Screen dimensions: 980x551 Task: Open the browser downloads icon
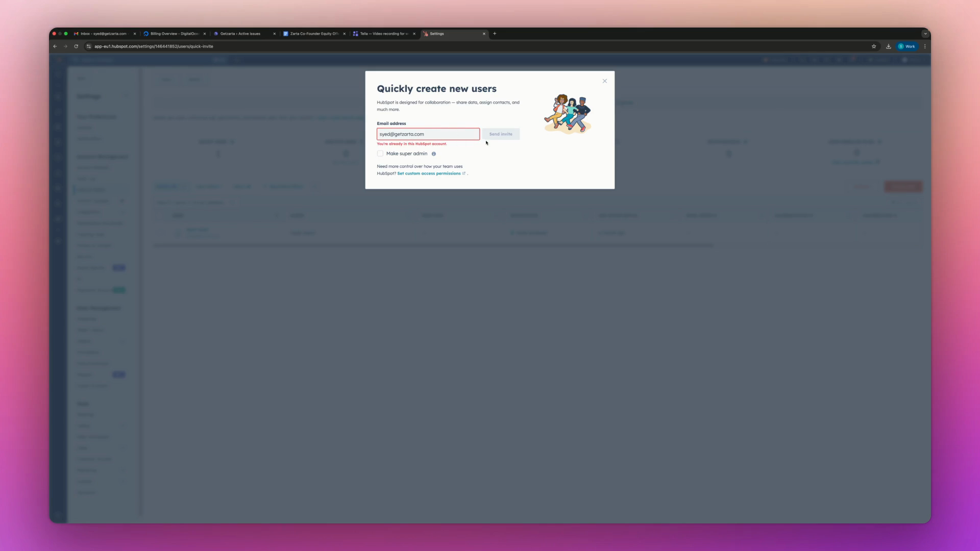pyautogui.click(x=889, y=46)
